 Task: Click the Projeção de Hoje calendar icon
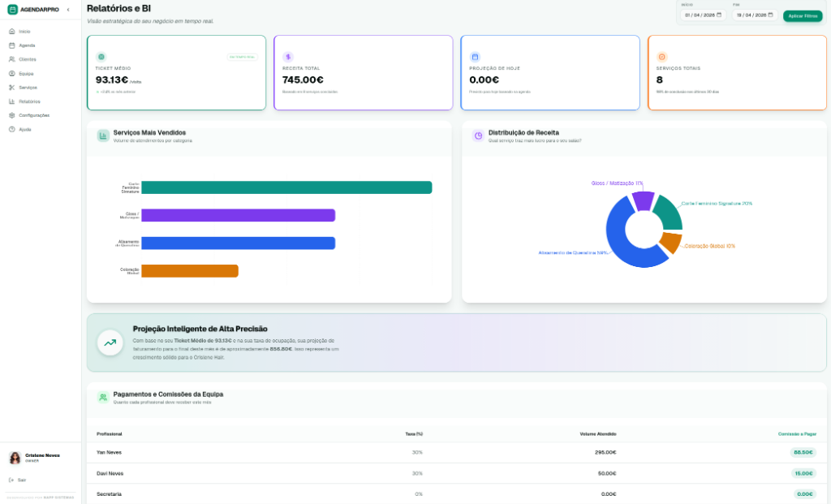(475, 57)
